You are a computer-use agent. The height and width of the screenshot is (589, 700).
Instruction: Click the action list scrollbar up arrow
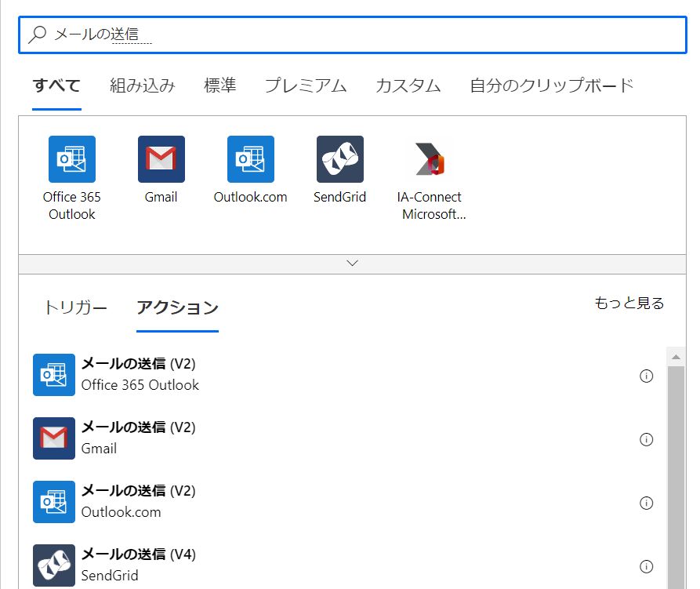click(x=676, y=357)
